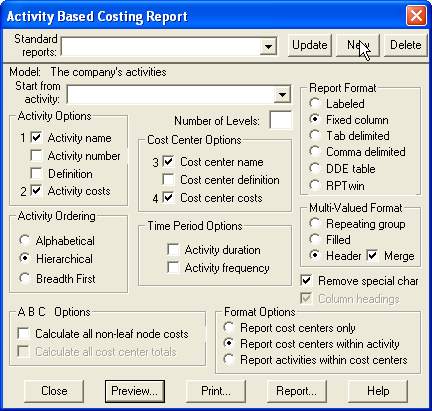Click the Print... button
Screen dimensions: 432x411
point(216,391)
